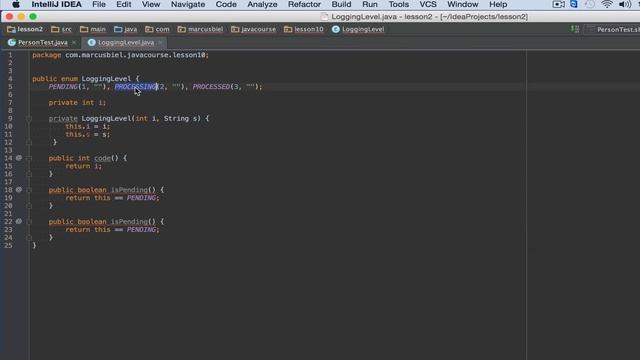Open the volume control in menu bar
This screenshot has width=640, height=360.
coord(624,4)
